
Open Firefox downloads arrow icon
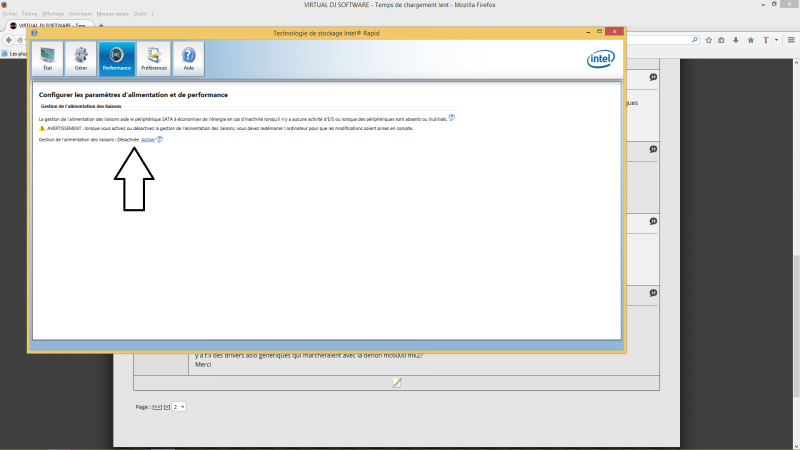coord(736,40)
